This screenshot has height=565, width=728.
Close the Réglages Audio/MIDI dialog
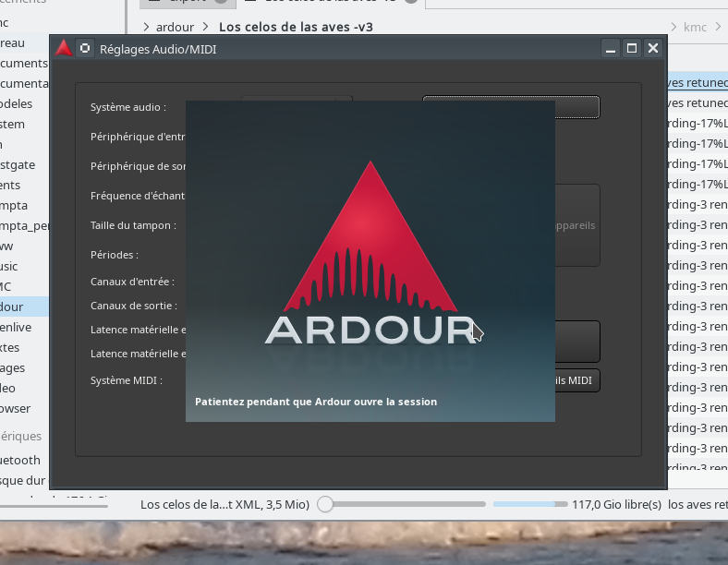653,48
